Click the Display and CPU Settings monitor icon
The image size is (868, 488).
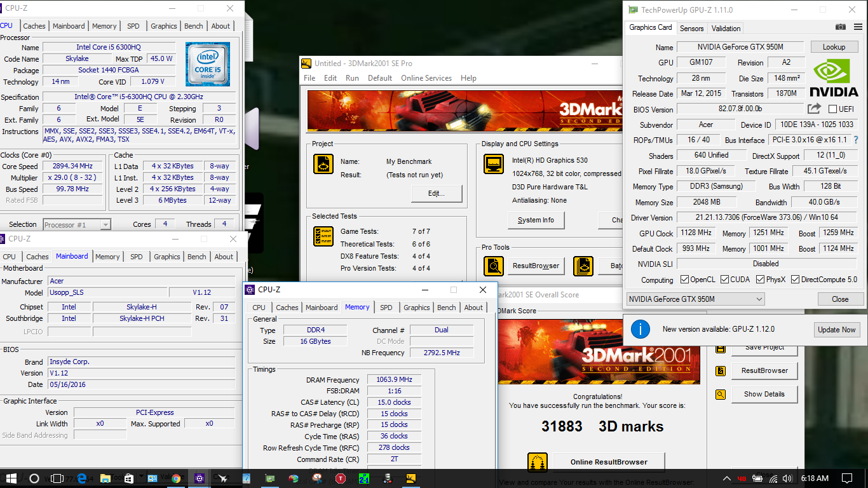pyautogui.click(x=494, y=164)
